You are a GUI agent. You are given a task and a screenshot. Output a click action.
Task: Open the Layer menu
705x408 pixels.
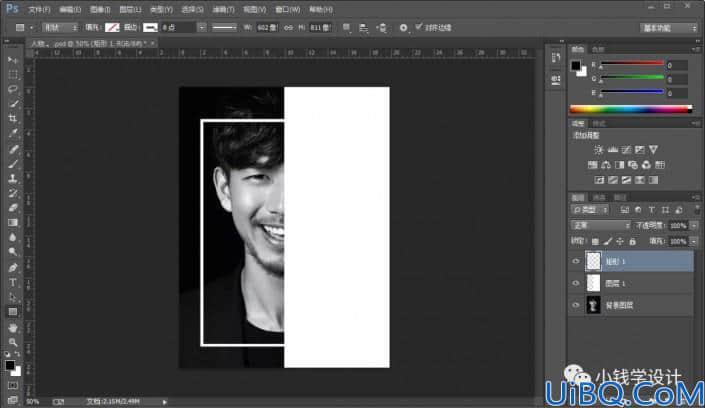tap(130, 9)
